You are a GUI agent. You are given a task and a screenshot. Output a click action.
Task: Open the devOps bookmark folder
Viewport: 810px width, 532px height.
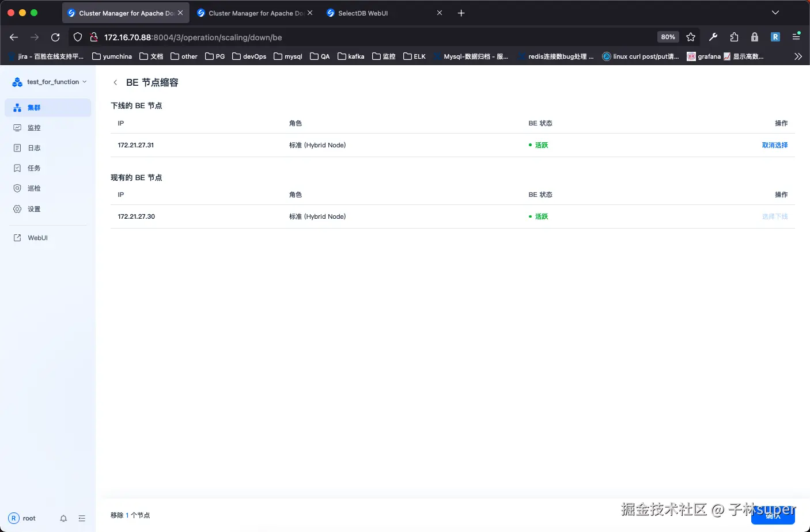(x=249, y=56)
